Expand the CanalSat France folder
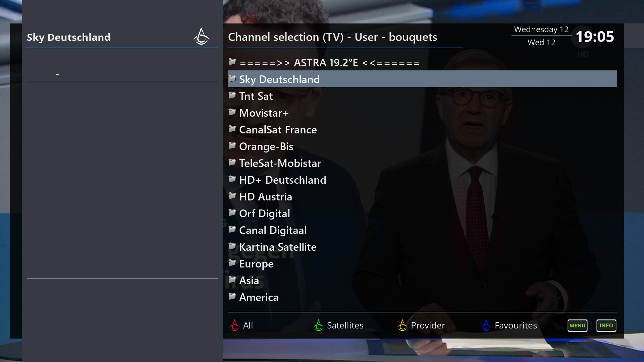Screen dimensions: 644x362 [x=278, y=129]
